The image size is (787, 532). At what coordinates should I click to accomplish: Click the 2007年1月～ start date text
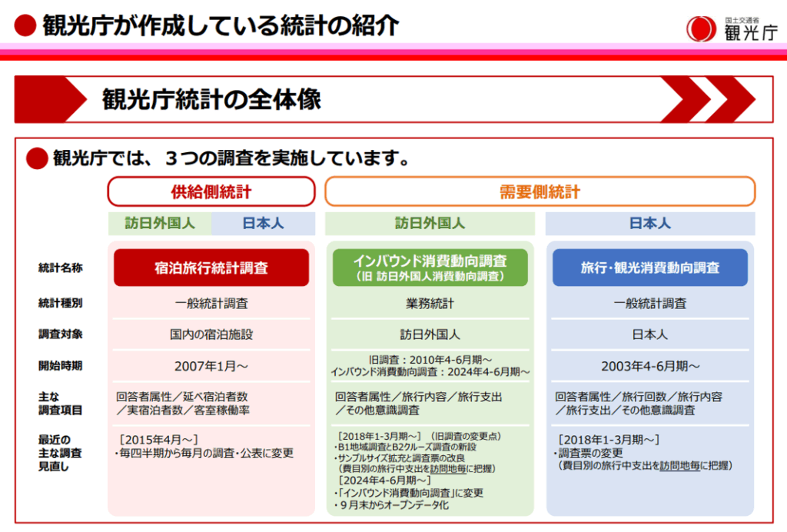tap(211, 365)
